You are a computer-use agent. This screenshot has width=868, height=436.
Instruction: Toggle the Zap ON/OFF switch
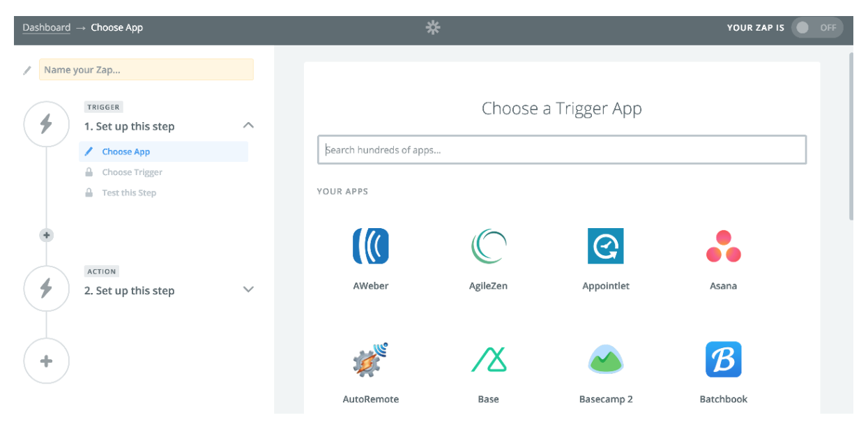(x=817, y=28)
